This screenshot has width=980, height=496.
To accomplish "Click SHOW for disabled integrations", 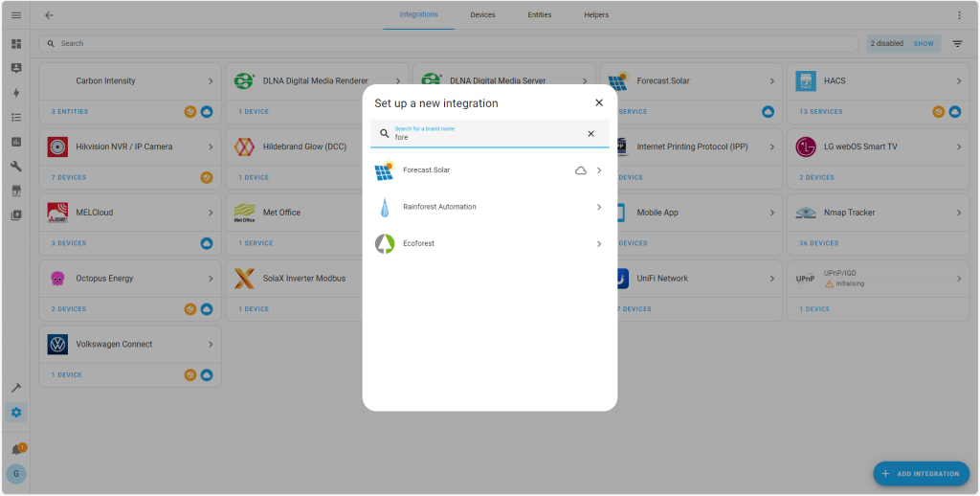I will [x=924, y=44].
